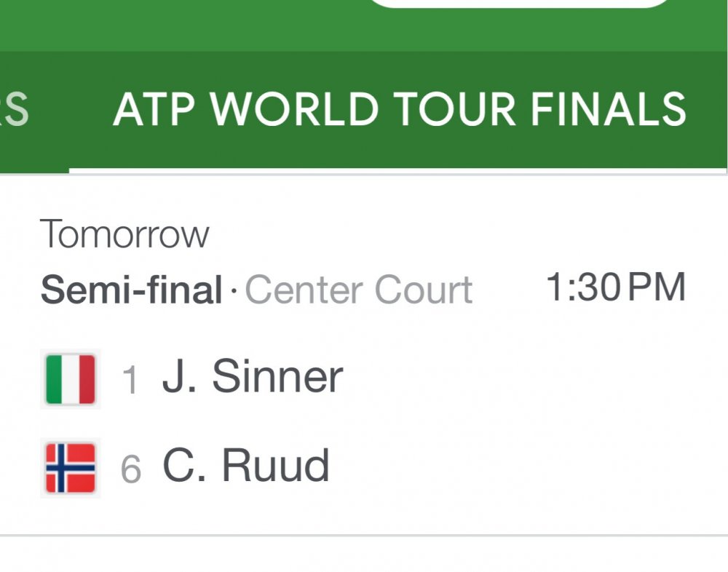The width and height of the screenshot is (728, 572).
Task: Select player J. Sinner
Action: (x=252, y=377)
